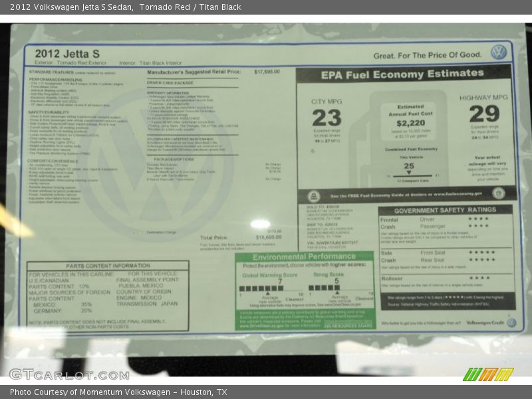The width and height of the screenshot is (532, 399).
Task: Click the Frontal Crash Passenger star rating
Action: pos(478,226)
